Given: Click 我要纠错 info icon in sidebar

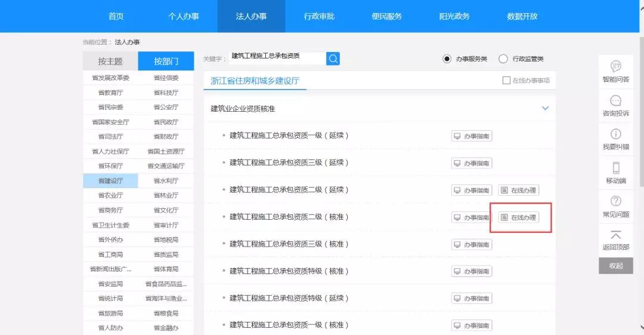Looking at the screenshot, I should pos(615,134).
